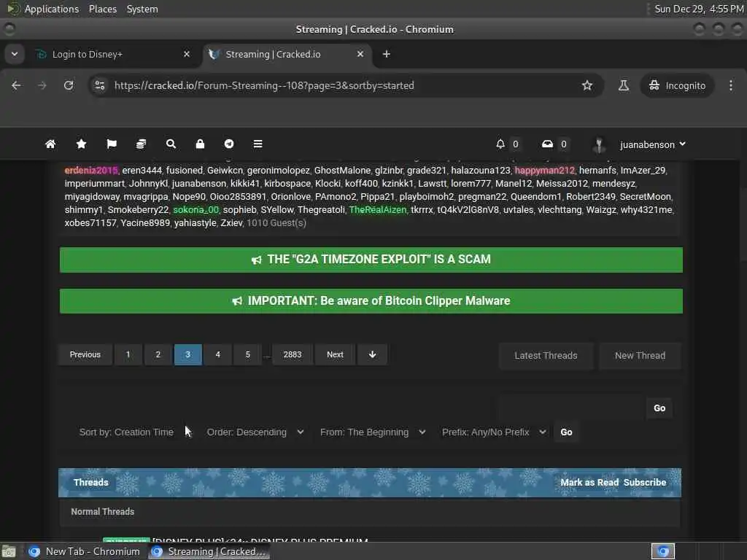Image resolution: width=747 pixels, height=560 pixels.
Task: Open user profile TheRealAizen
Action: 378,209
